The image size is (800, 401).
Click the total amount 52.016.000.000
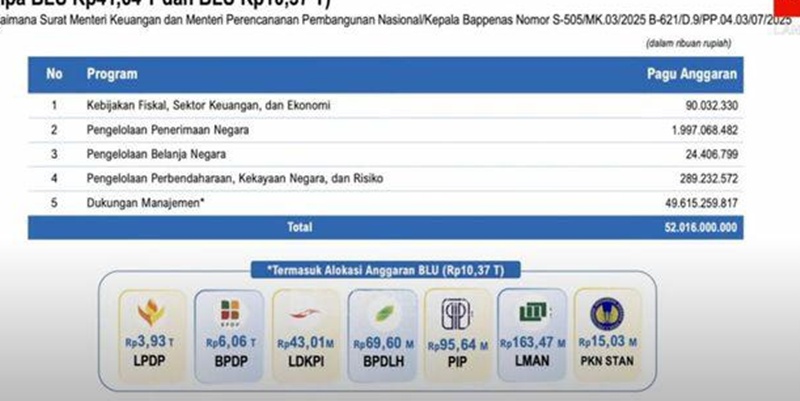[x=701, y=228]
